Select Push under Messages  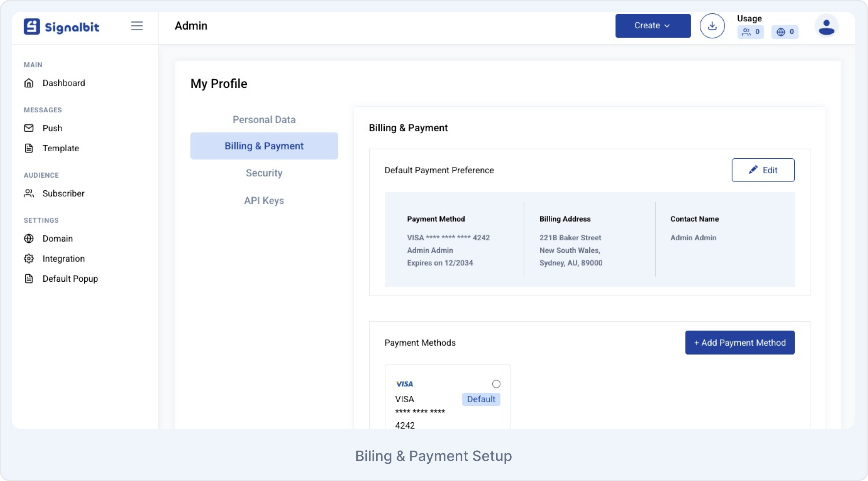52,128
